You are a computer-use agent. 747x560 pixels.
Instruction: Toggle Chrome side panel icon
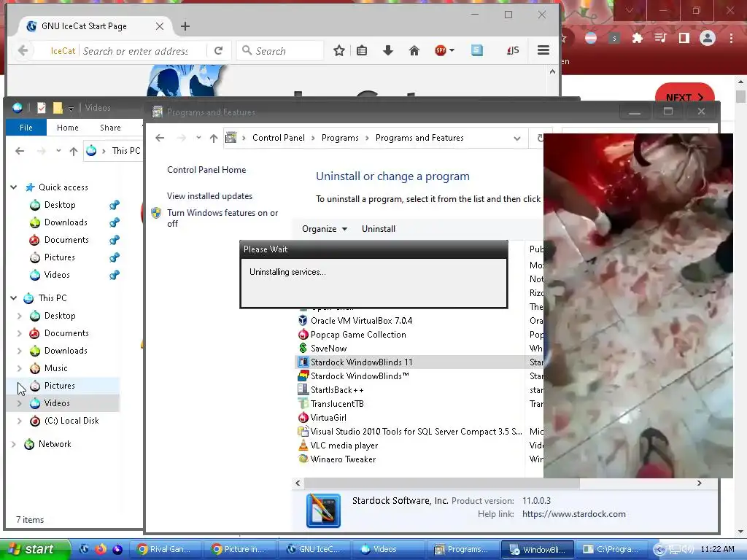click(x=684, y=38)
